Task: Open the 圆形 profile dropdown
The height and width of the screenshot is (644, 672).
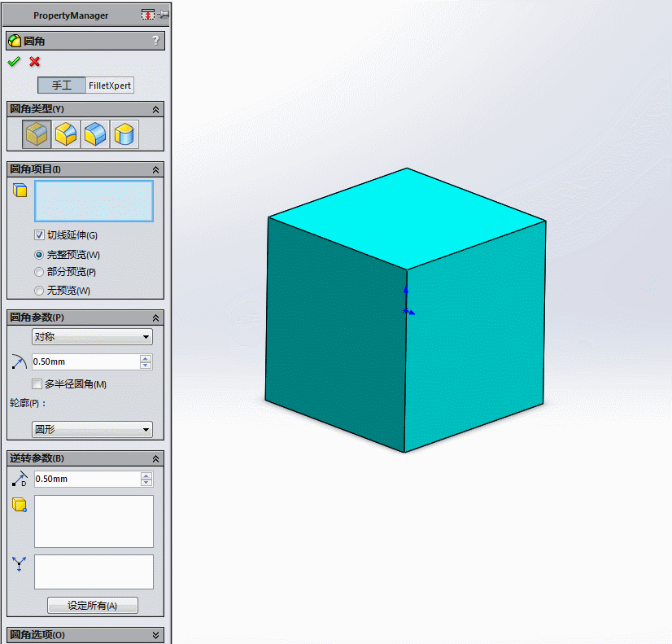Action: pos(92,429)
